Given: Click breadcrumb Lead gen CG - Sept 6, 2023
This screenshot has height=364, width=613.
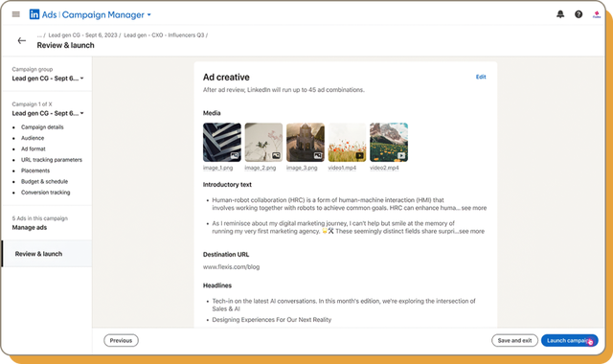Looking at the screenshot, I should pyautogui.click(x=82, y=35).
